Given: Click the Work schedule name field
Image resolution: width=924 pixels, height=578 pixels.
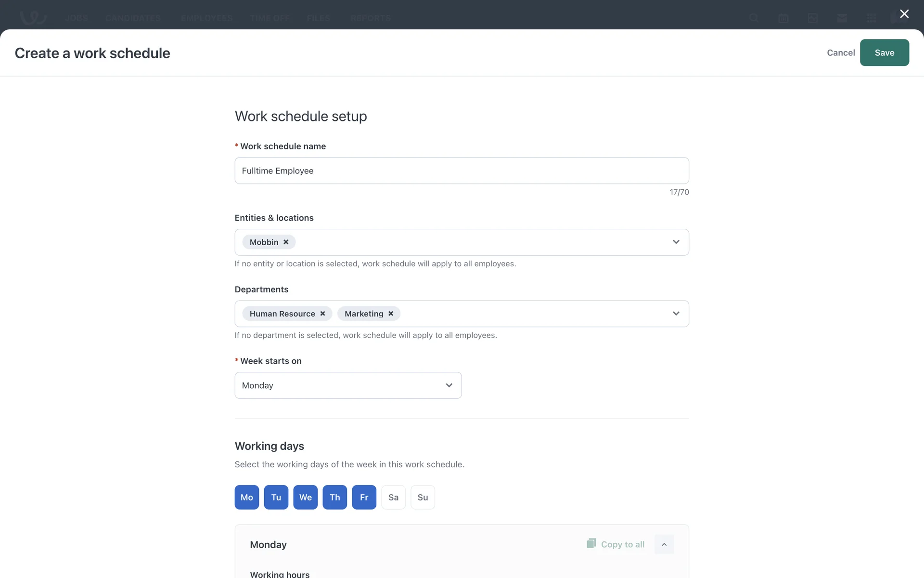Looking at the screenshot, I should click(462, 171).
